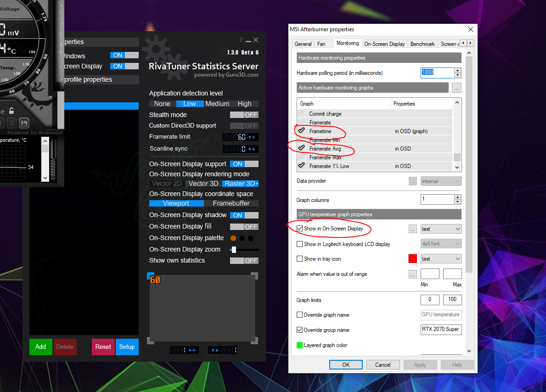Select Vector 3D rendering mode
This screenshot has height=392, width=546.
click(203, 184)
